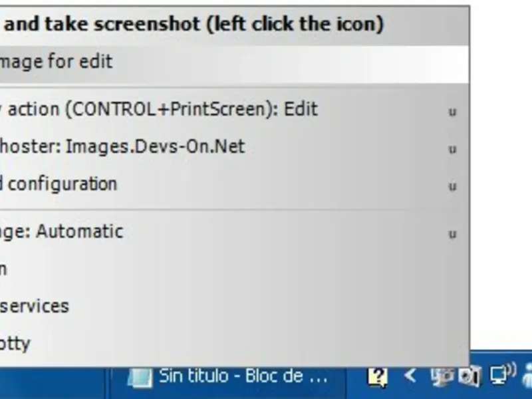Click the short entry directly above 'services'
Screen dimensions: 532x399
5,269
